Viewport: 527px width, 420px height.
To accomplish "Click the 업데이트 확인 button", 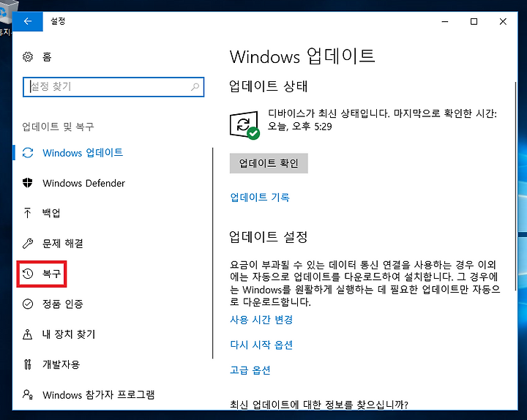I will click(x=269, y=163).
